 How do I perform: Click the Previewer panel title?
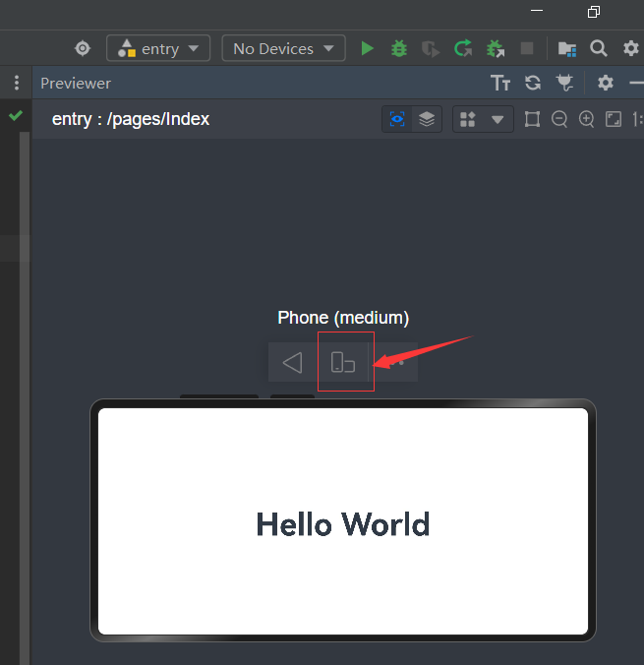pyautogui.click(x=76, y=83)
